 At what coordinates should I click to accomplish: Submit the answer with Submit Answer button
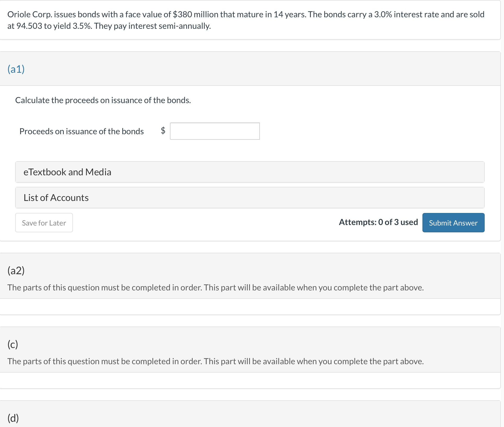pyautogui.click(x=453, y=223)
